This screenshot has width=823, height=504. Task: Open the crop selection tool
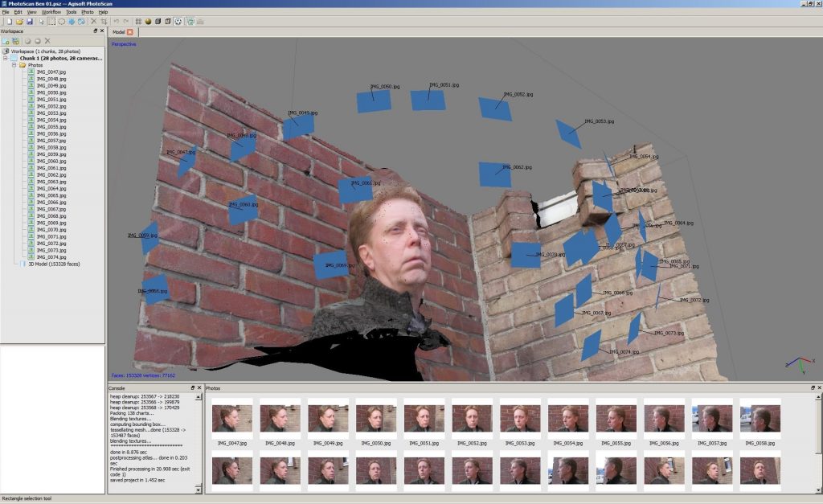(x=104, y=21)
